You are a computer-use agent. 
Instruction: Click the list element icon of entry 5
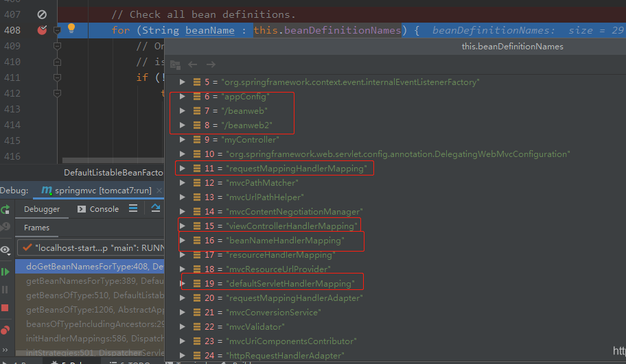point(197,82)
